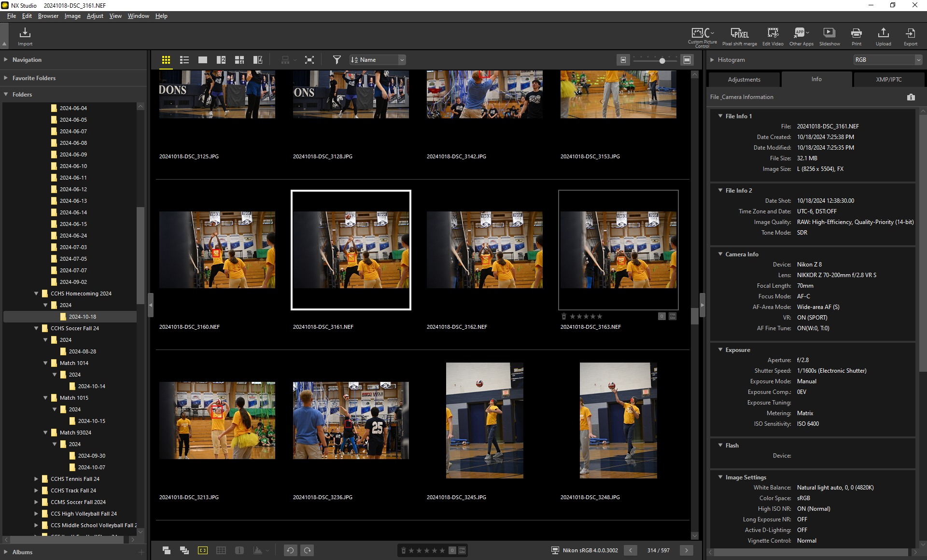
Task: Collapse the Camera Info section
Action: [x=720, y=254]
